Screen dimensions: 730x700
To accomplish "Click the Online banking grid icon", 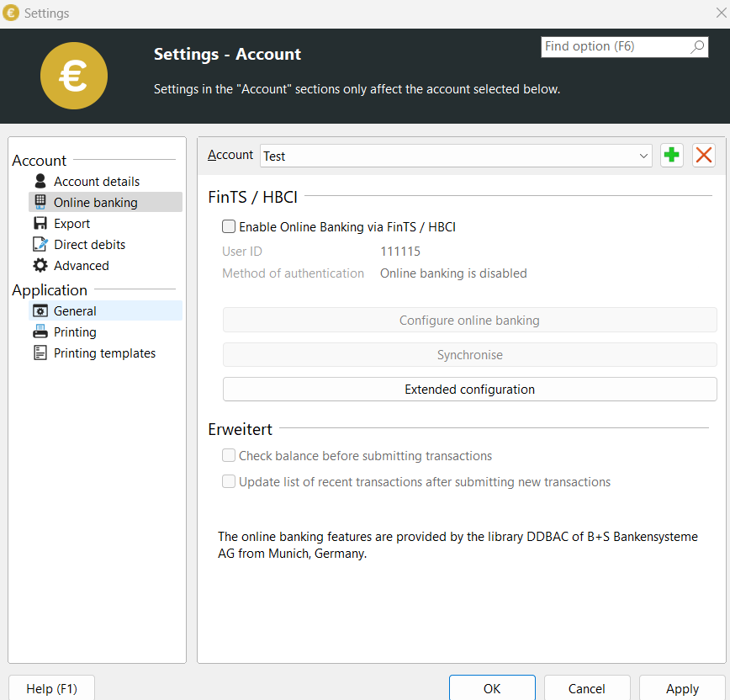I will pyautogui.click(x=40, y=202).
